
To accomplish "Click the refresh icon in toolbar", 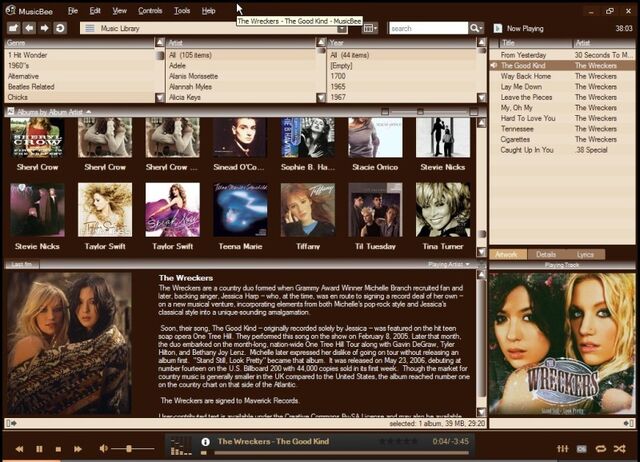I will [x=60, y=28].
